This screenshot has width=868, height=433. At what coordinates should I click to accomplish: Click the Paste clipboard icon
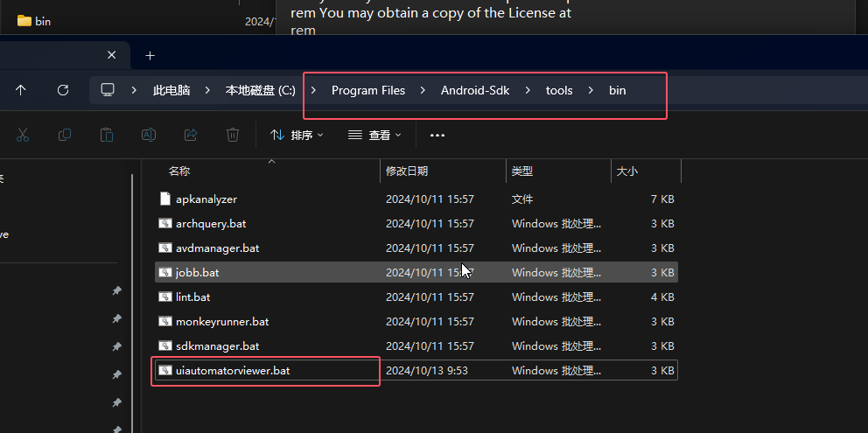click(106, 135)
